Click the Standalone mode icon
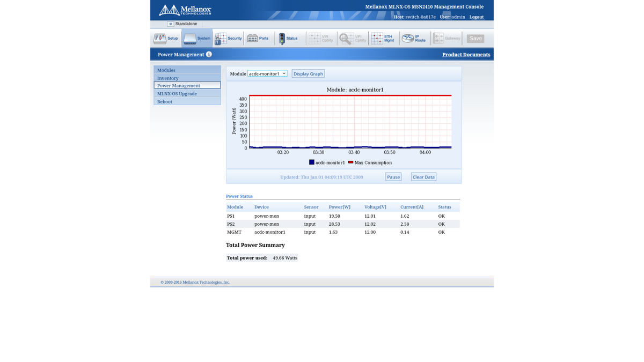Viewport: 644px width, 362px height. (170, 24)
